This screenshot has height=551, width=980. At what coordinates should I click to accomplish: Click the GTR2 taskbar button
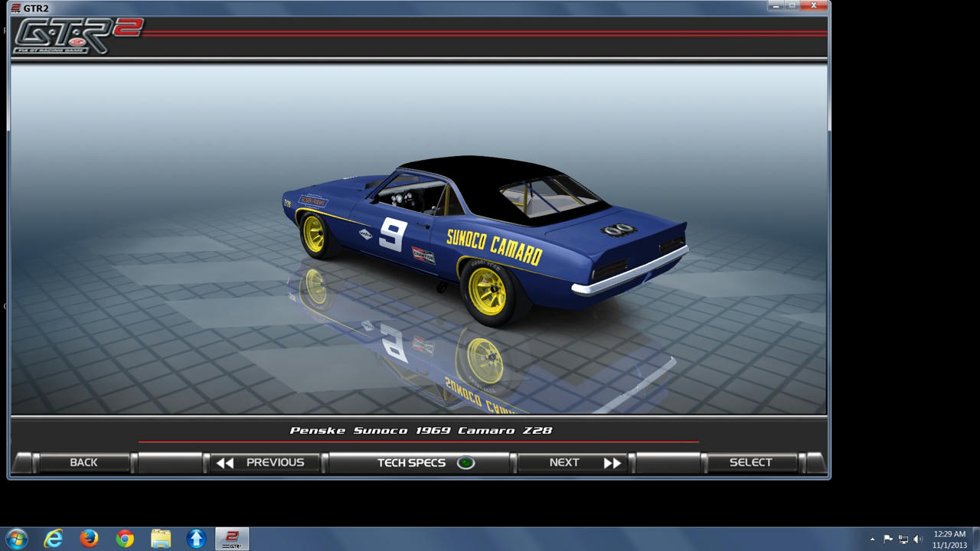pyautogui.click(x=232, y=539)
